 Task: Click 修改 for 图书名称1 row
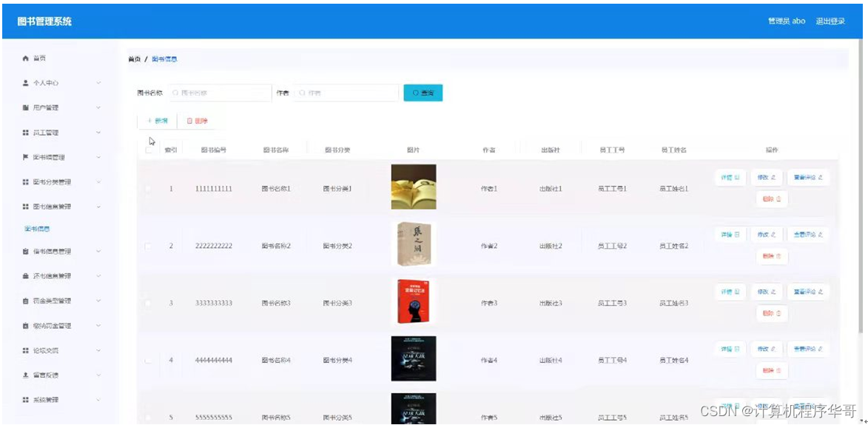point(766,178)
